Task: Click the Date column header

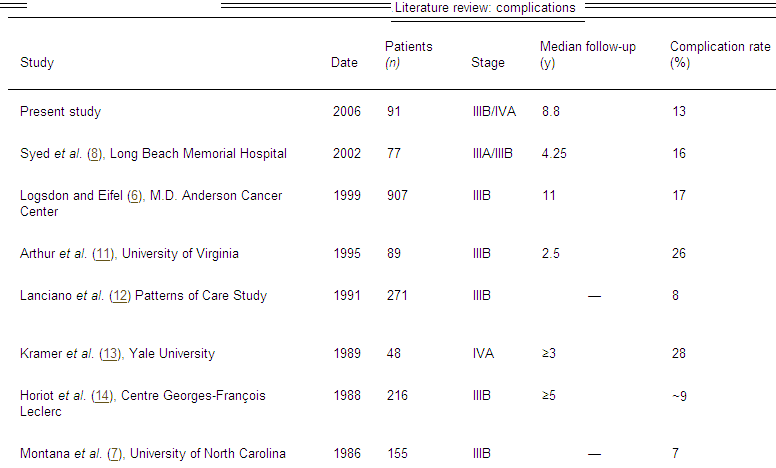Action: [344, 63]
